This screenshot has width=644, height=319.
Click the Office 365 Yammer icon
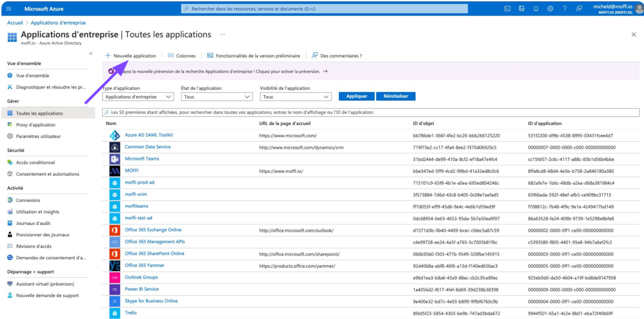(x=115, y=266)
